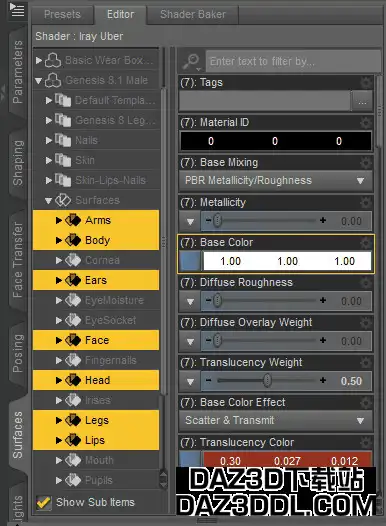Click the Default Templates group icon
The image size is (386, 526).
(63, 100)
